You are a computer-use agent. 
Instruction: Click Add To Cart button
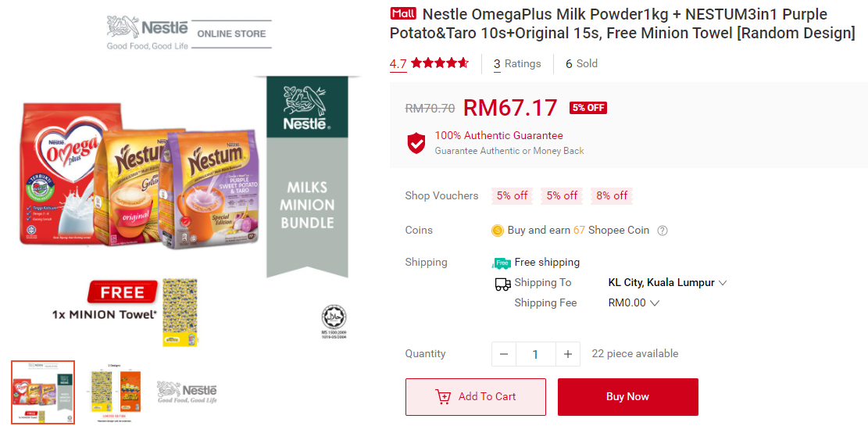coord(475,397)
